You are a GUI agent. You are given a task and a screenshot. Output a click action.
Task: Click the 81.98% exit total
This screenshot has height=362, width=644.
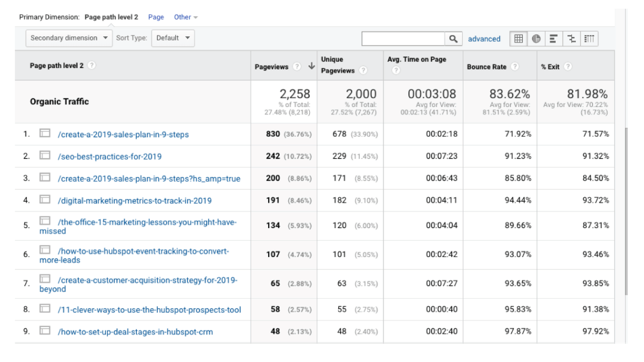(587, 94)
